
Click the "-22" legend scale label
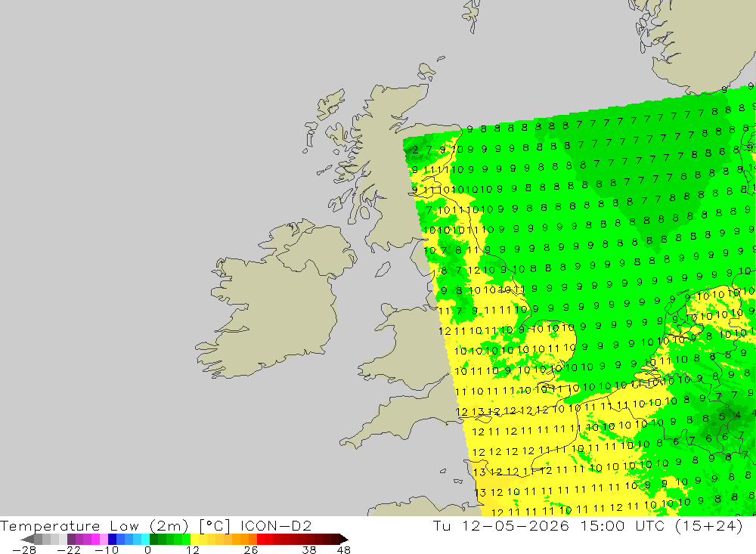point(69,550)
